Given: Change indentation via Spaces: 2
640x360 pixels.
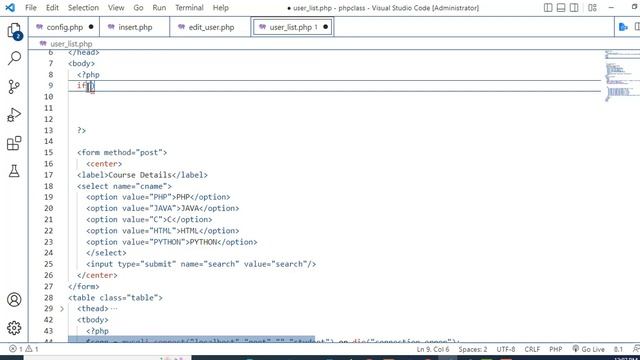Looking at the screenshot, I should point(473,349).
